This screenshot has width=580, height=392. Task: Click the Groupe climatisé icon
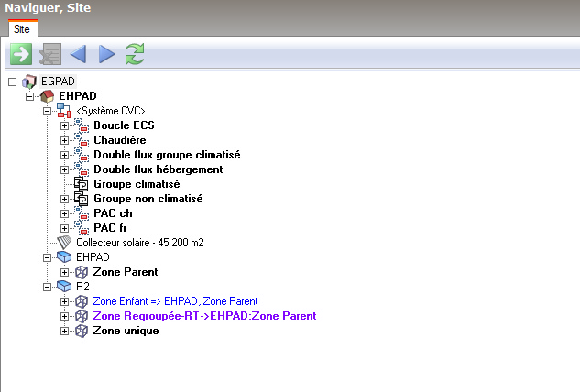click(81, 184)
